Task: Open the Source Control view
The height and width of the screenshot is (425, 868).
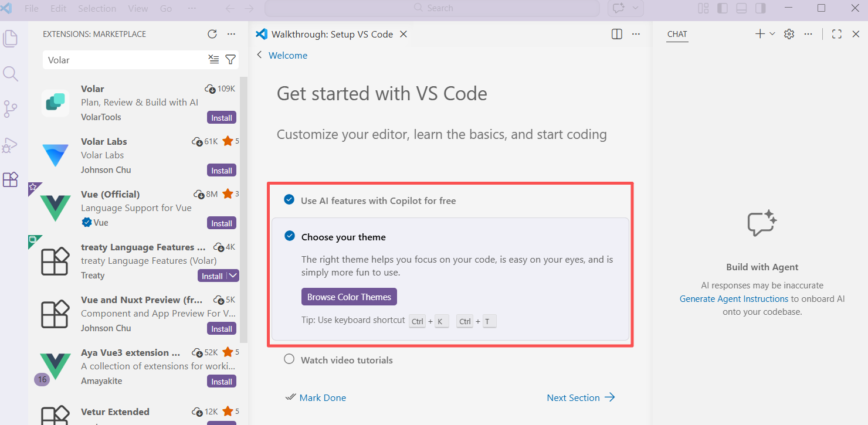Action: (x=11, y=109)
